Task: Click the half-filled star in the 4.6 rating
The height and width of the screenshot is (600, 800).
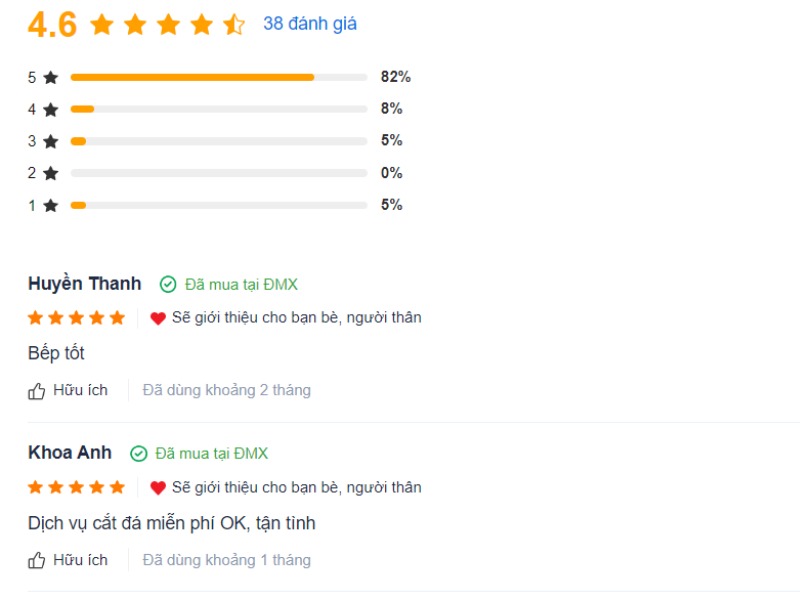Action: click(234, 24)
